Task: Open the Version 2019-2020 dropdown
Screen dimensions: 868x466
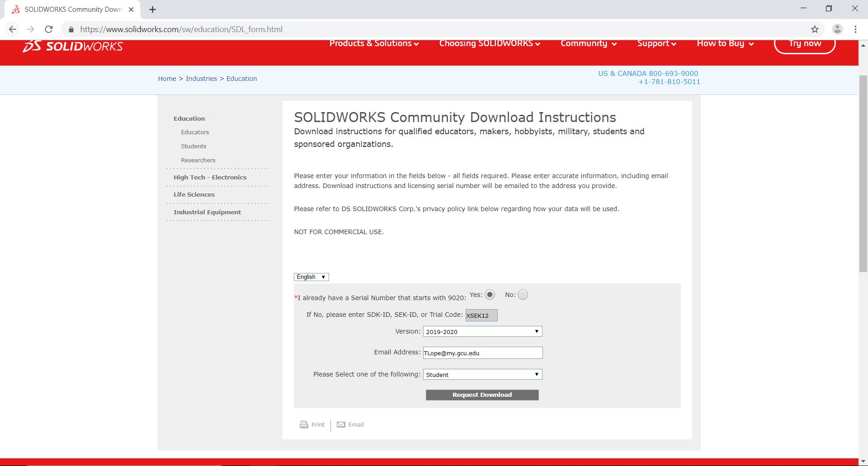Action: click(482, 331)
